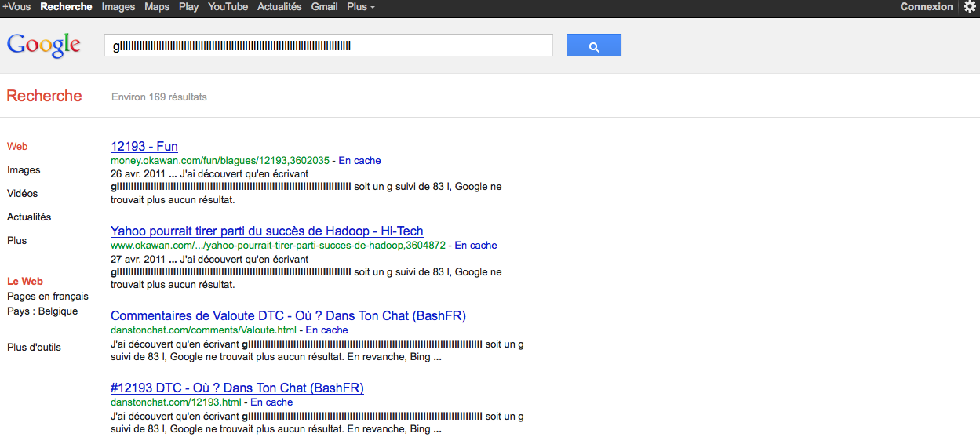
Task: Expand the Plus item in left sidebar
Action: tap(17, 241)
